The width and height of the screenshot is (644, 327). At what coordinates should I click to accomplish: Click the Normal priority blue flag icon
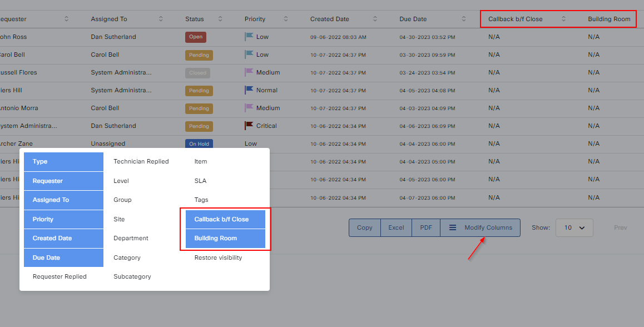[249, 90]
